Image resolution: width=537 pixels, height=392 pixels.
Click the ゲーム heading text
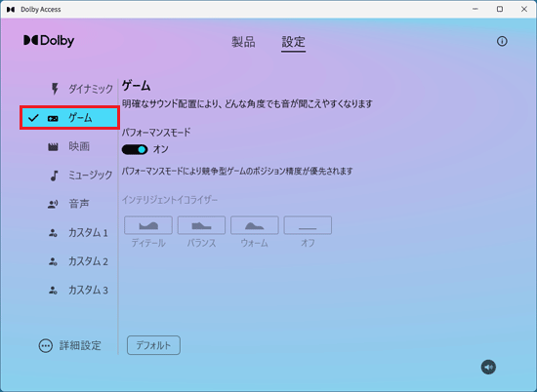(x=137, y=86)
